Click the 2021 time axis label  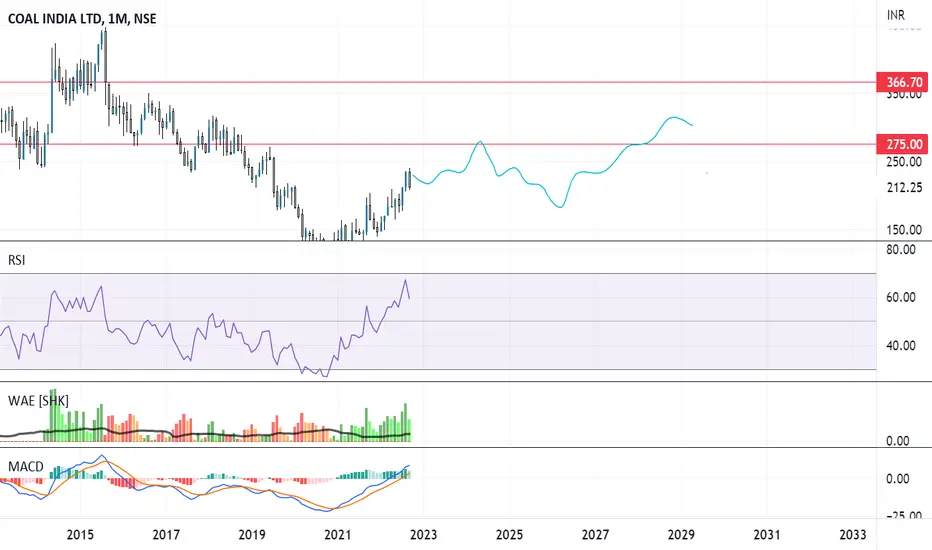click(x=338, y=535)
